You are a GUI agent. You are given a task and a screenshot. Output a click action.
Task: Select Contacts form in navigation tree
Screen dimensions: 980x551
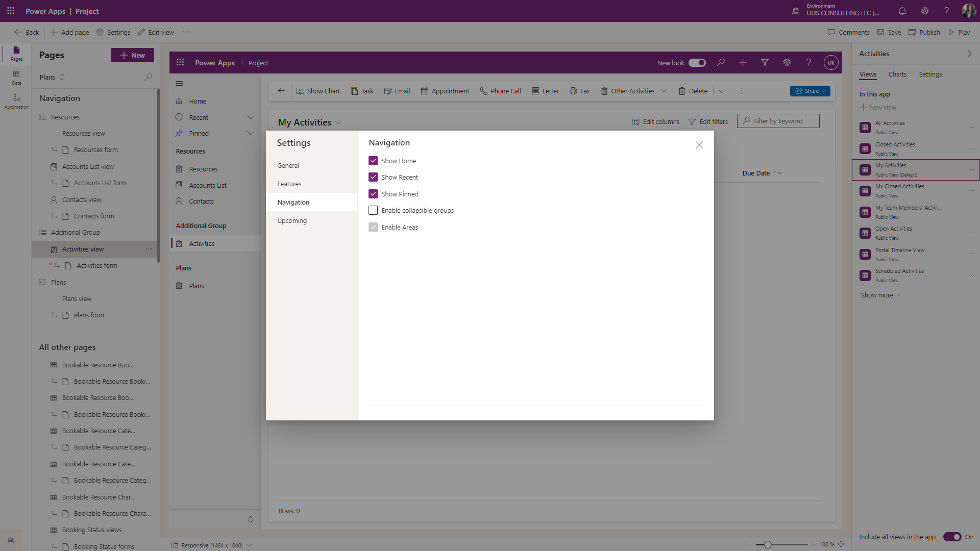[x=94, y=216]
